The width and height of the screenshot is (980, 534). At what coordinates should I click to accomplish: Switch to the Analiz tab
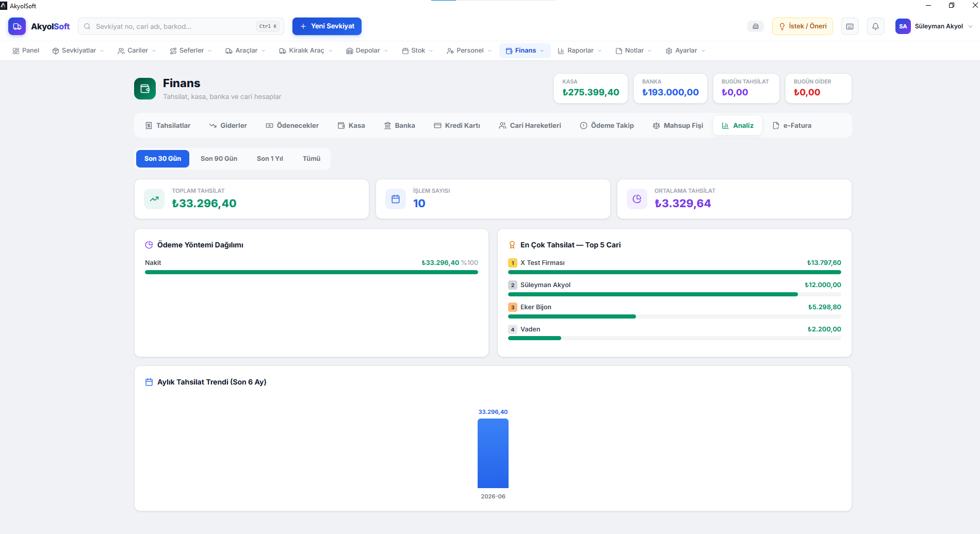738,125
